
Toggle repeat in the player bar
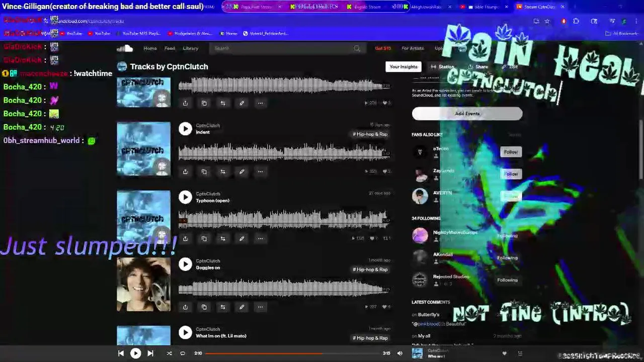(x=183, y=353)
